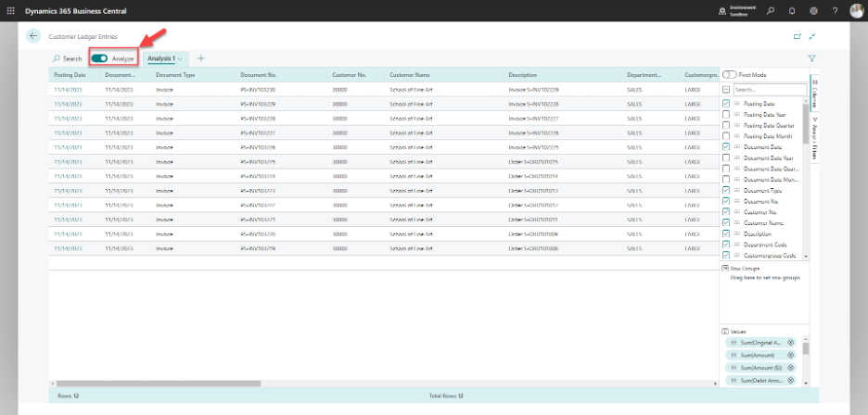868x415 pixels.
Task: Sort by Posting Date column header
Action: coord(70,75)
